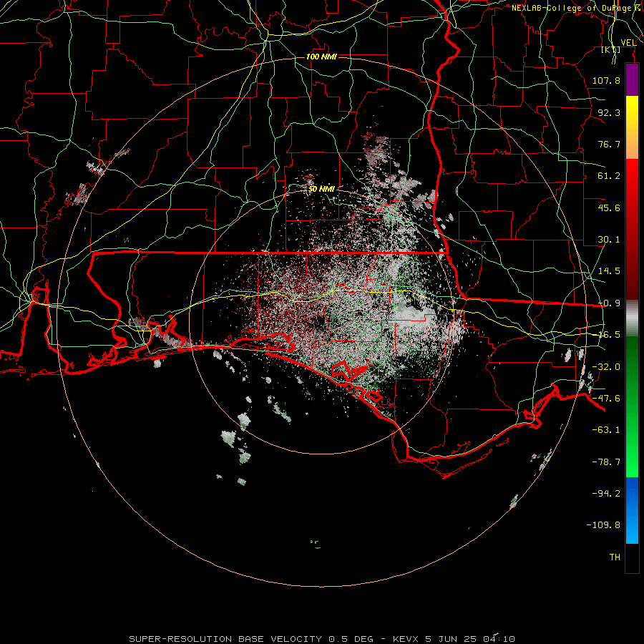Viewport: 644px width, 644px height.
Task: Click the 5 JUN 25 date in caption
Action: 451,639
